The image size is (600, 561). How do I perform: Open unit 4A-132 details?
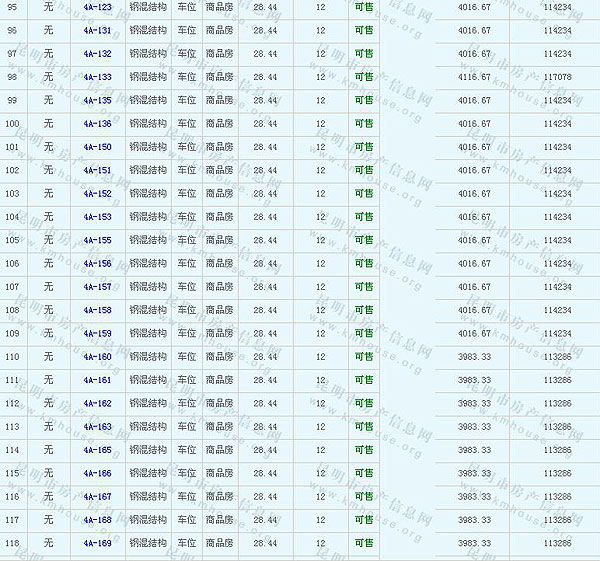pyautogui.click(x=97, y=54)
